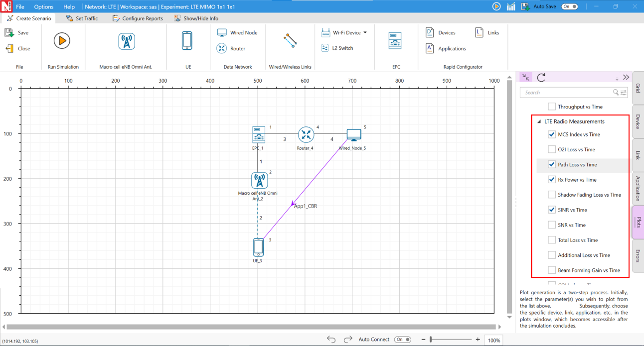This screenshot has height=346, width=644.
Task: Uncheck MCS Index vs Time checkbox
Action: (552, 134)
